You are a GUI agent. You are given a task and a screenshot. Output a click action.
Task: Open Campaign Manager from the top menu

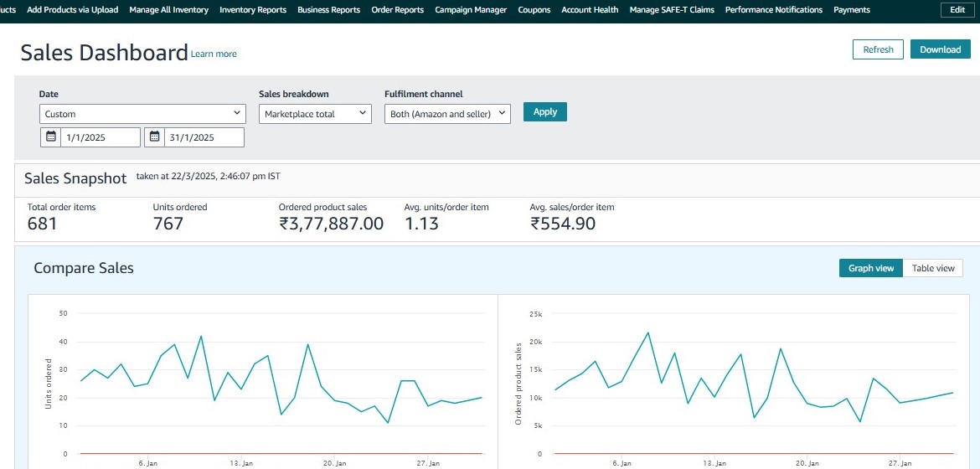coord(471,10)
